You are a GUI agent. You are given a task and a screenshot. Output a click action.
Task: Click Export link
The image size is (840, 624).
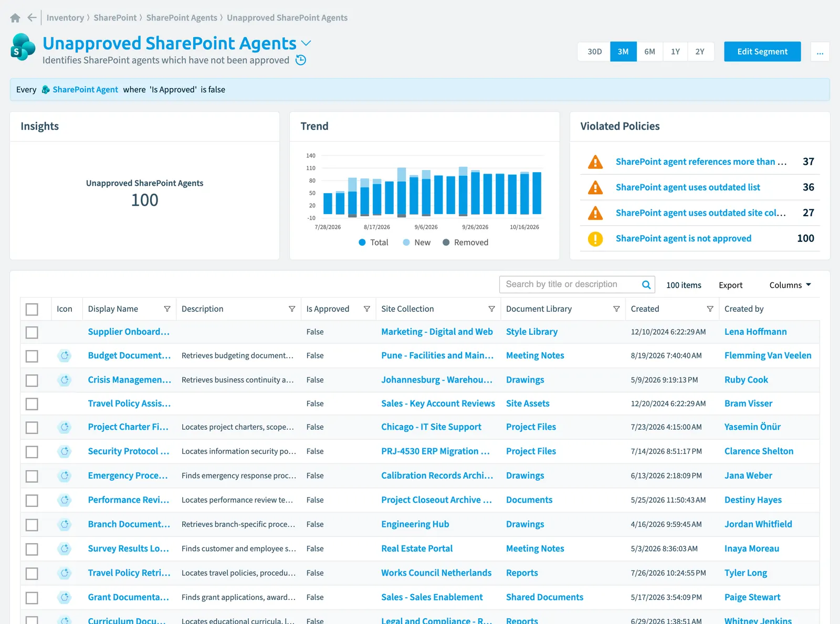click(730, 285)
